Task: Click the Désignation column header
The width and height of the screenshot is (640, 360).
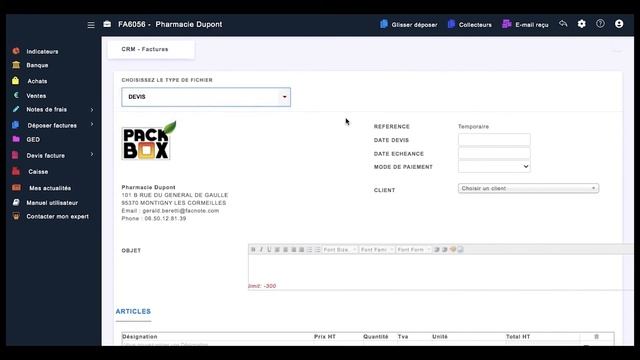Action: [x=140, y=337]
